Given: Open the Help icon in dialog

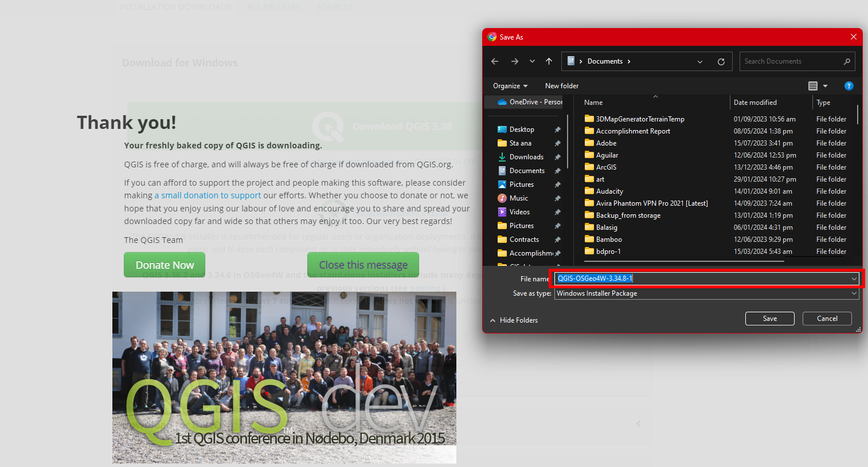Looking at the screenshot, I should pyautogui.click(x=849, y=86).
